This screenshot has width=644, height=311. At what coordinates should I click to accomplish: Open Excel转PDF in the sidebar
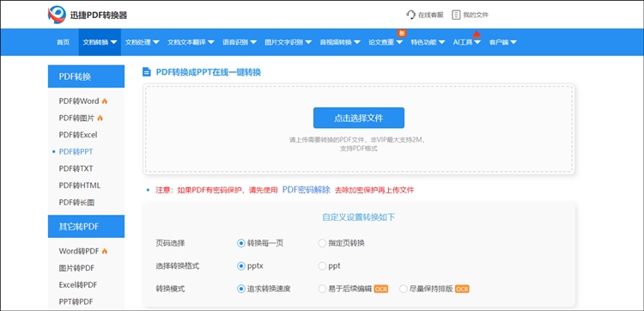[78, 284]
